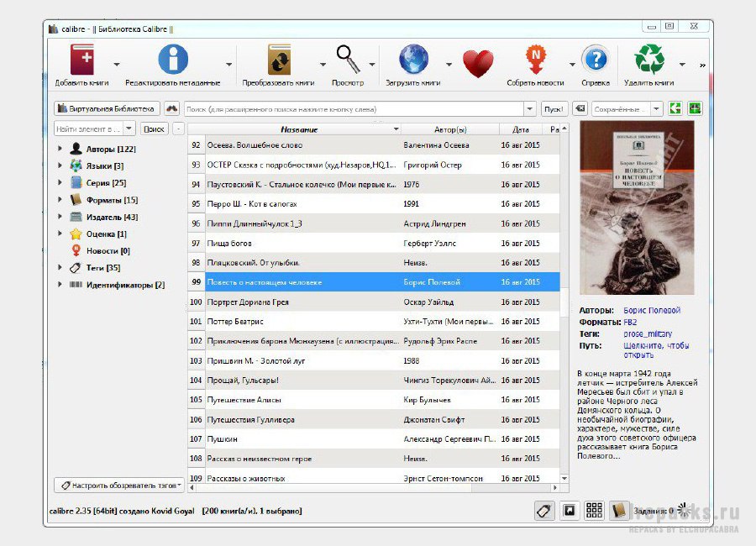This screenshot has height=546, width=756.
Task: Click the Virtual Library button
Action: (107, 108)
